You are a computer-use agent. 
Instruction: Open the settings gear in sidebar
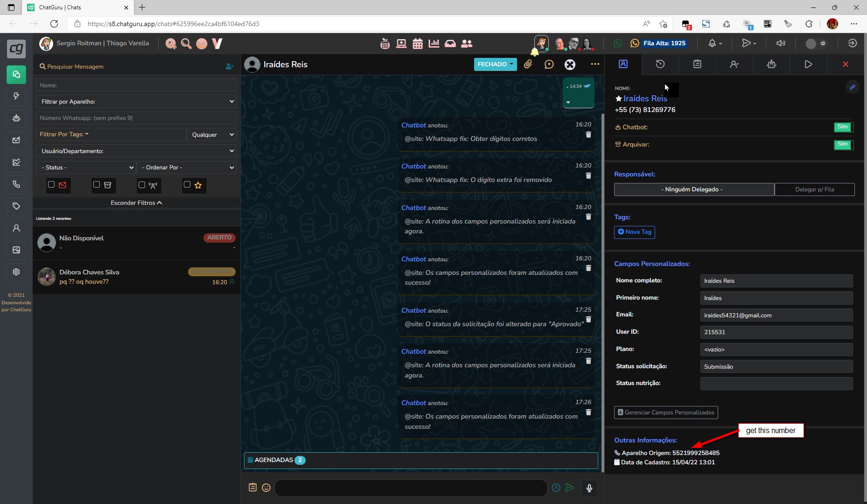pyautogui.click(x=16, y=272)
